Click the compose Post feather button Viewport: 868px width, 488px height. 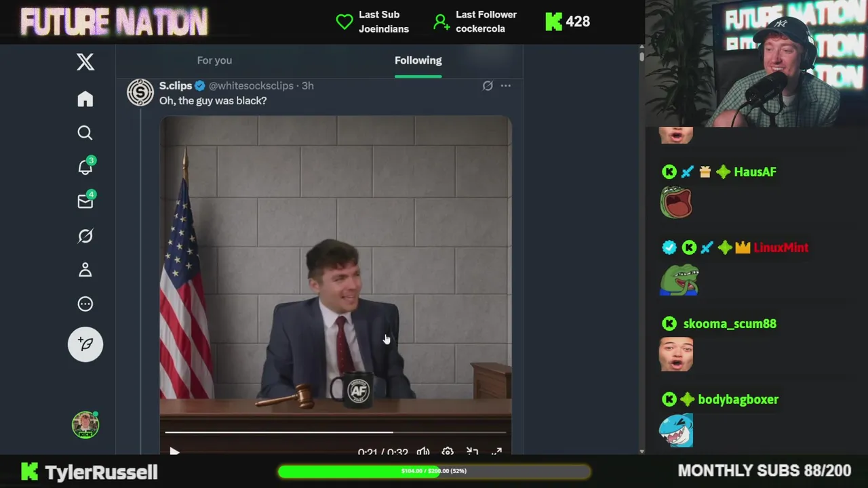point(85,344)
